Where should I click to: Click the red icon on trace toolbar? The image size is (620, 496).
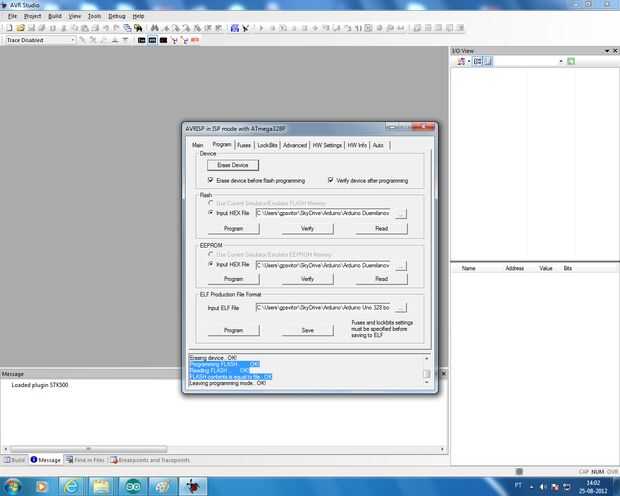[195, 40]
